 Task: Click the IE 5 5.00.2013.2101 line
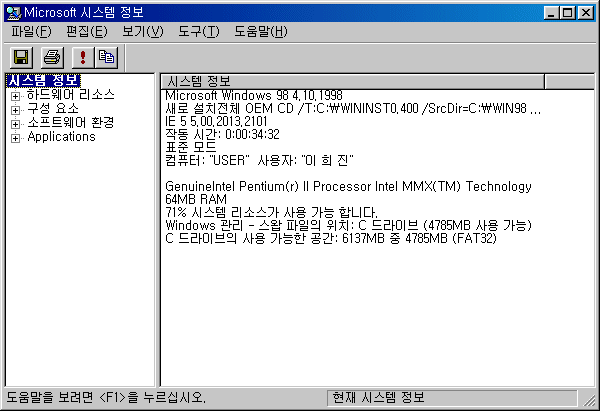pos(216,122)
